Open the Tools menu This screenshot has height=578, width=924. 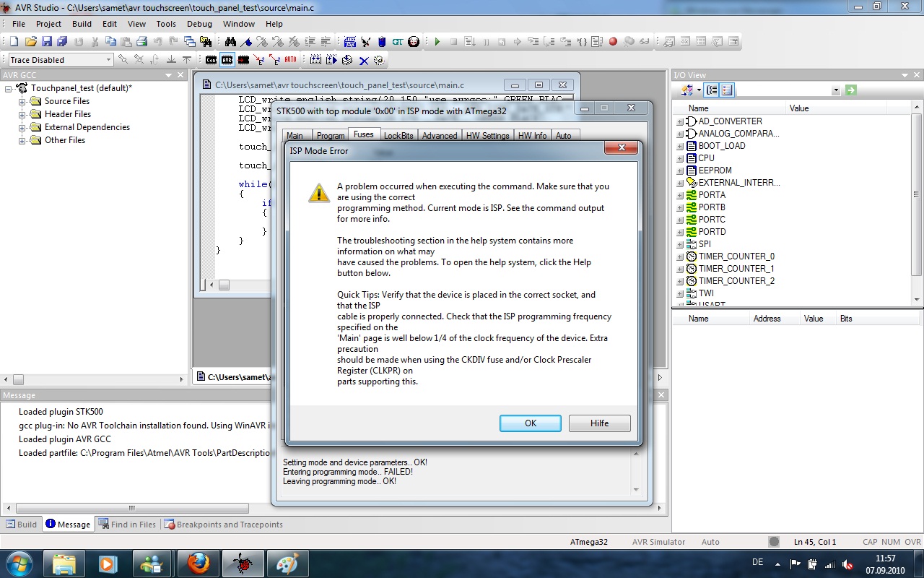[x=166, y=24]
